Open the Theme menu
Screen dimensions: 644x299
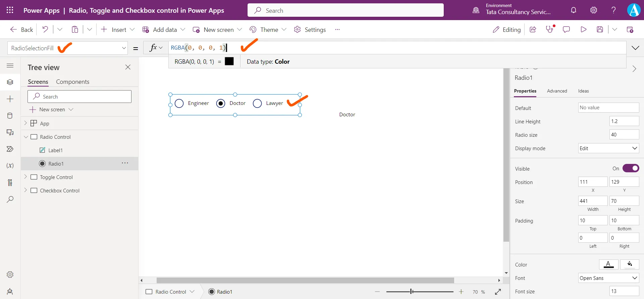[x=268, y=29]
